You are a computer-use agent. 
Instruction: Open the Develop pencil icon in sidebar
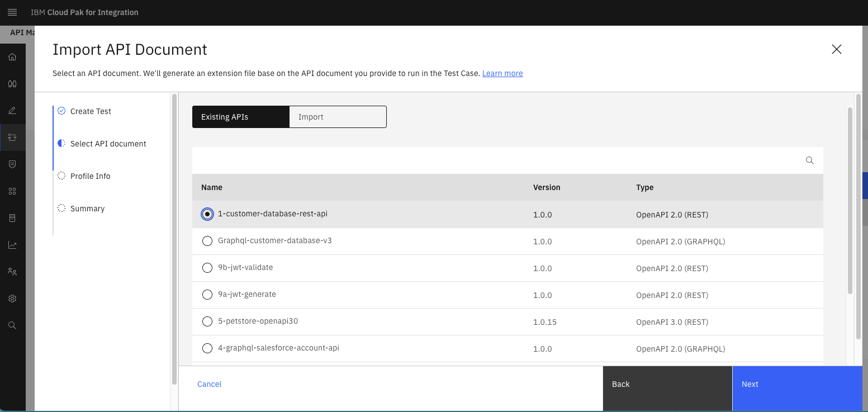coord(12,111)
